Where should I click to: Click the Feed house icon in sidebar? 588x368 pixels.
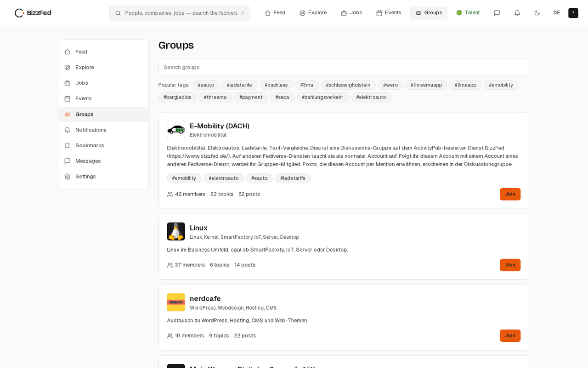coord(68,52)
